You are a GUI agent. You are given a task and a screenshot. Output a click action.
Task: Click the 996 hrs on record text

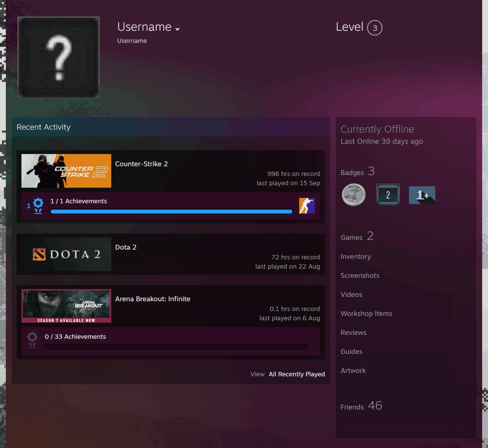(294, 174)
